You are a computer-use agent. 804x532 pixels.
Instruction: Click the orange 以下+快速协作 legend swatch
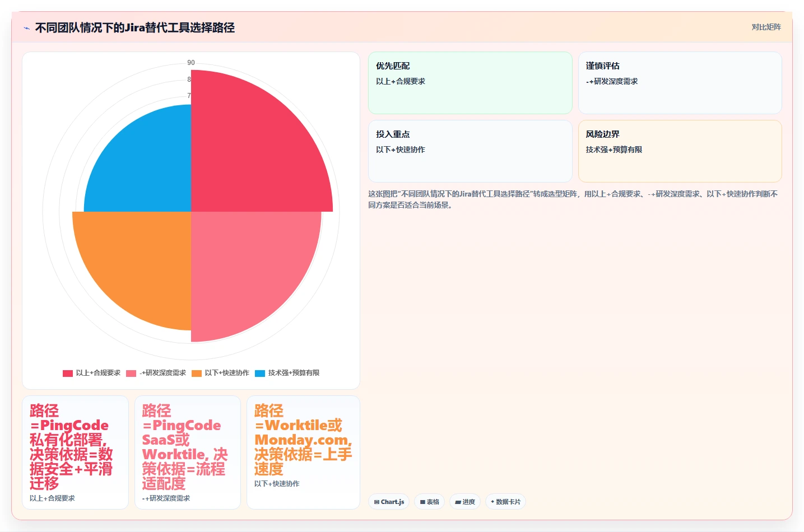197,373
